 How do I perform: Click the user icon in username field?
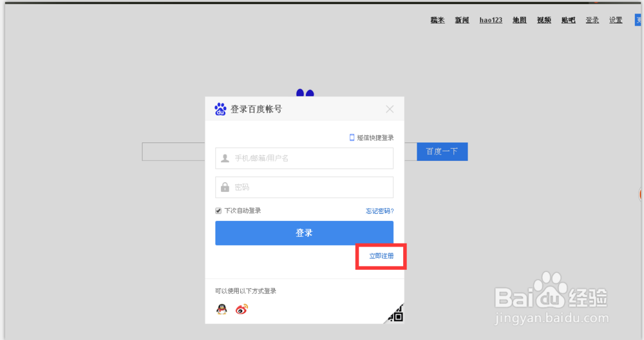pos(225,158)
